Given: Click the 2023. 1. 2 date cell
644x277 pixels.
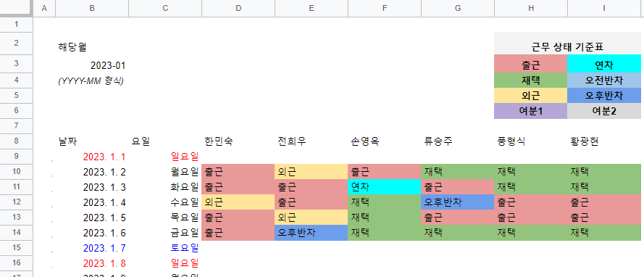Looking at the screenshot, I should point(92,172).
